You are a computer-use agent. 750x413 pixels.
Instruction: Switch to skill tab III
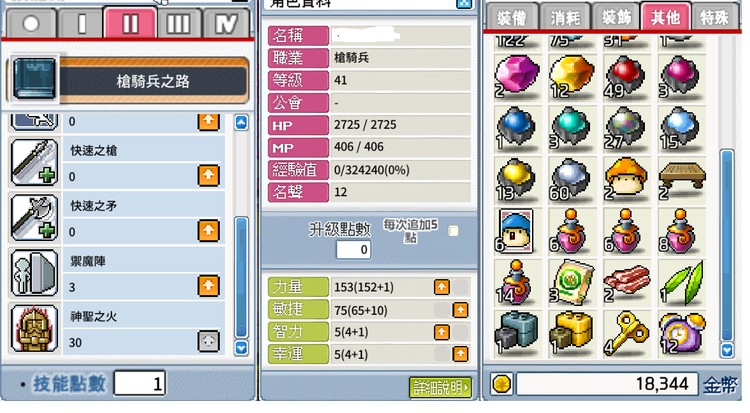coord(178,23)
